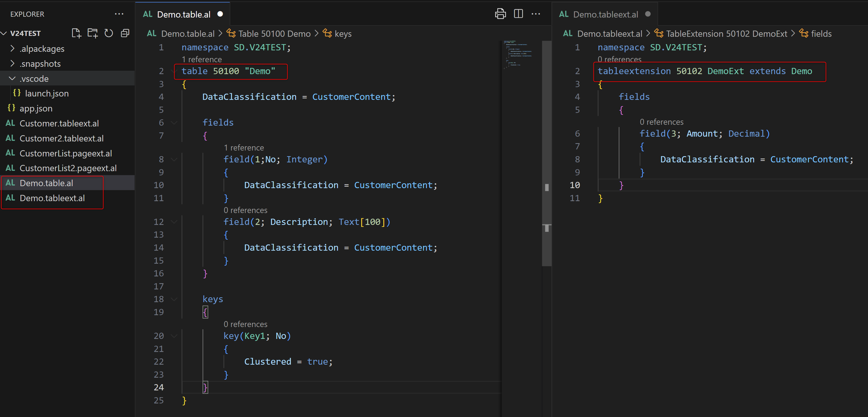Open the Explorer views and more actions menu

[x=119, y=14]
